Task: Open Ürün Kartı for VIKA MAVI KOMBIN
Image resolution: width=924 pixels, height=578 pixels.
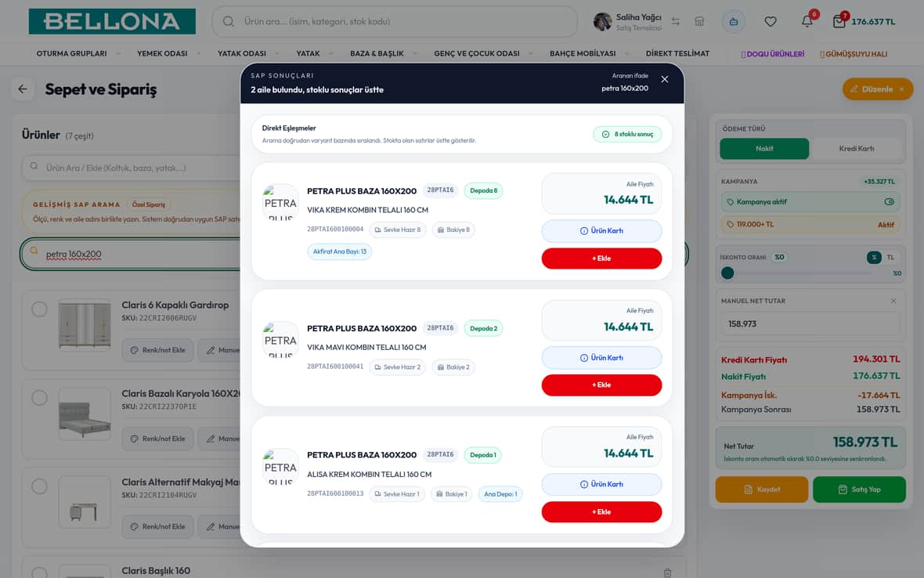Action: point(601,358)
